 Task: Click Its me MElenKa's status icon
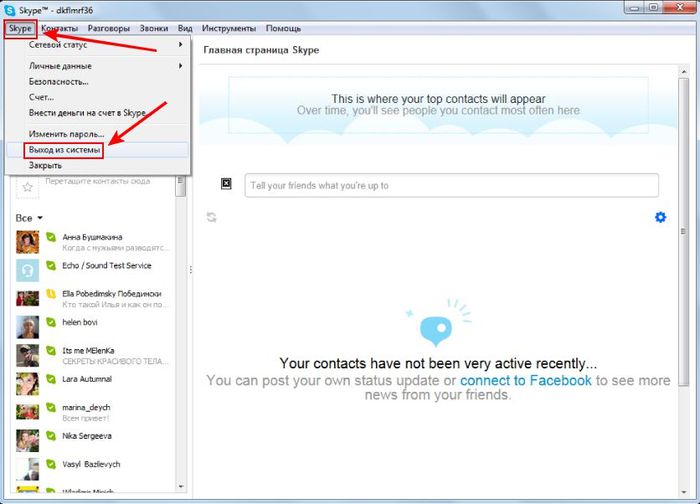click(51, 350)
